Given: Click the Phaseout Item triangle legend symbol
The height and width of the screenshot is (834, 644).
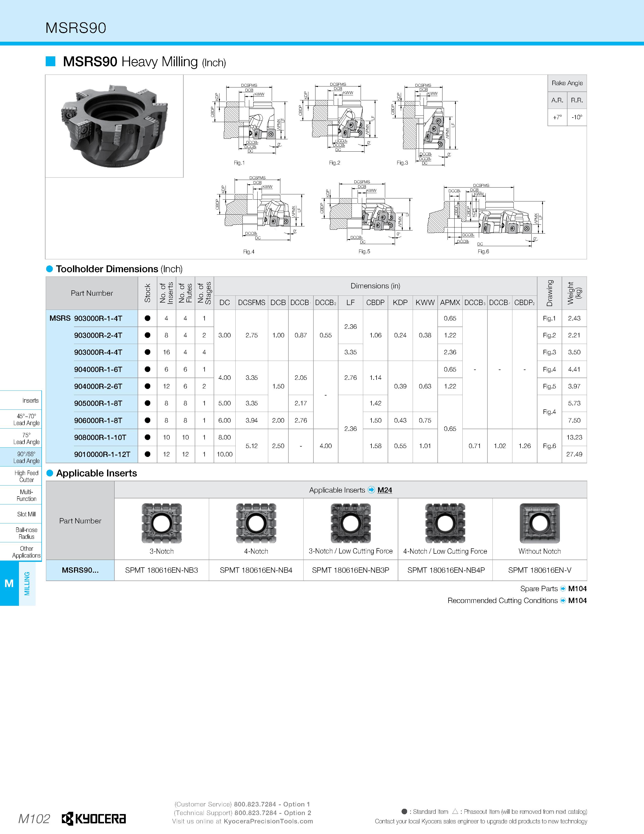Looking at the screenshot, I should pos(455,811).
